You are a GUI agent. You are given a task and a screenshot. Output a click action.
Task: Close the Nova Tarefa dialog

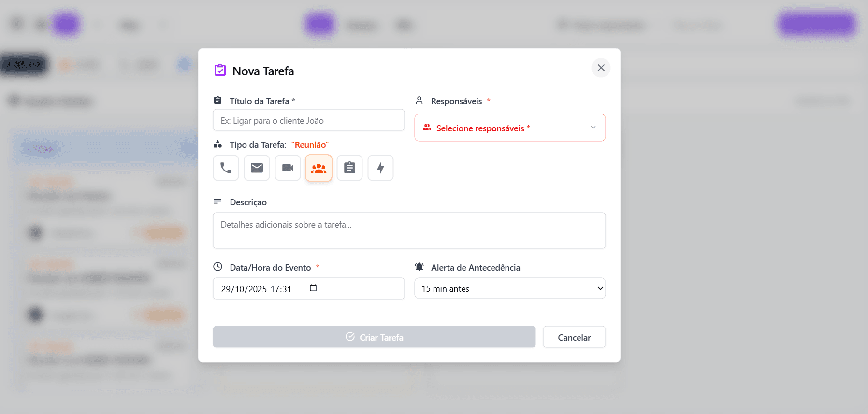601,68
